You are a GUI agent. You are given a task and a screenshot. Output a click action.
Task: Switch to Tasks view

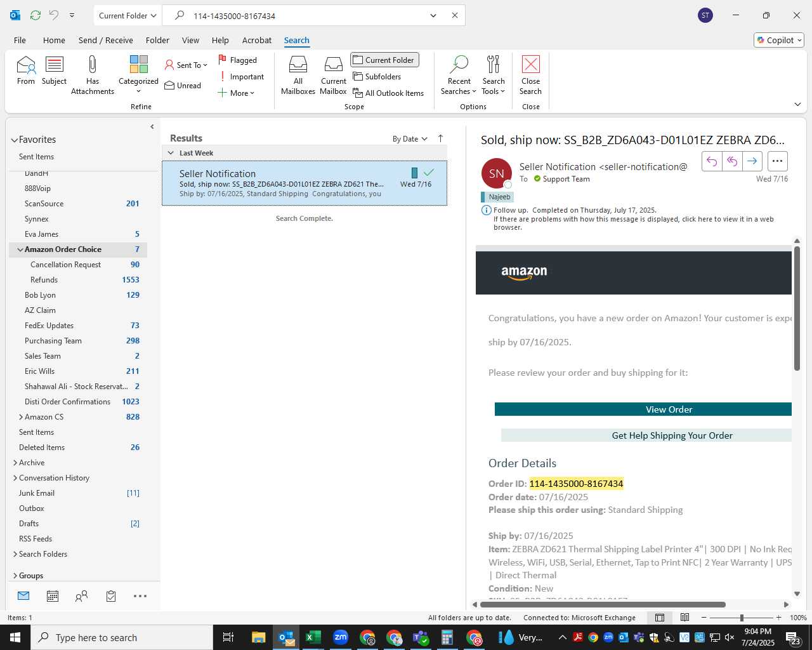tap(111, 596)
